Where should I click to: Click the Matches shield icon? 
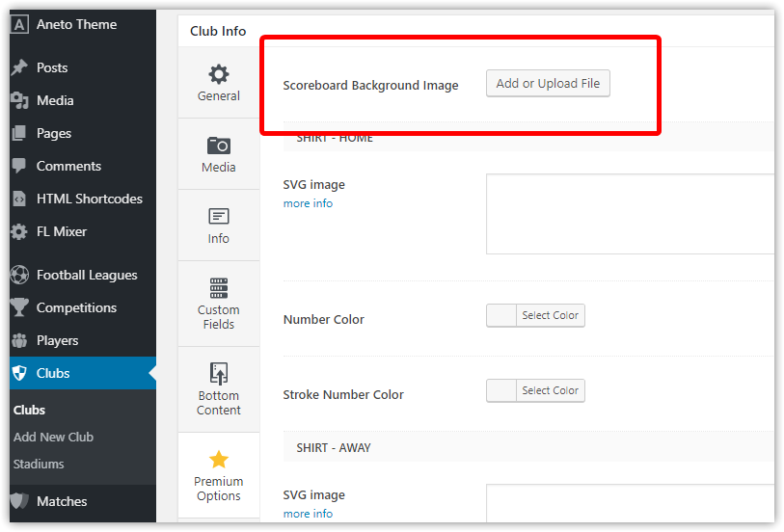(19, 501)
